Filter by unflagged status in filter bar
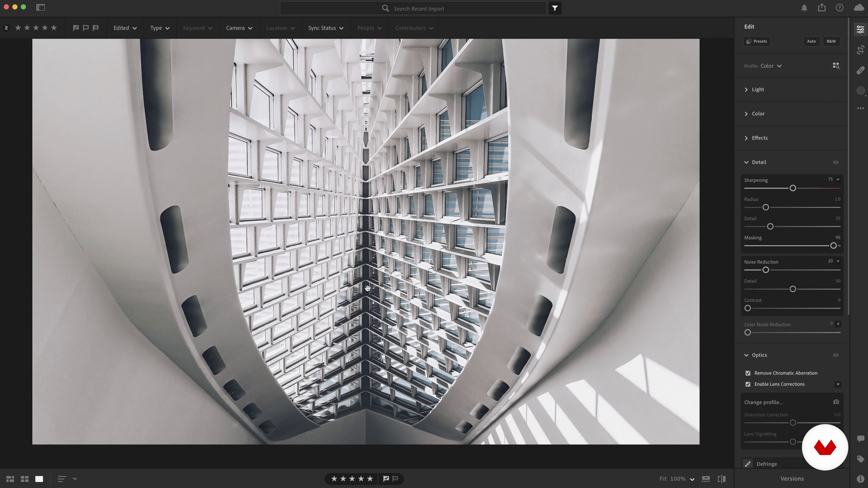This screenshot has height=488, width=868. 86,28
